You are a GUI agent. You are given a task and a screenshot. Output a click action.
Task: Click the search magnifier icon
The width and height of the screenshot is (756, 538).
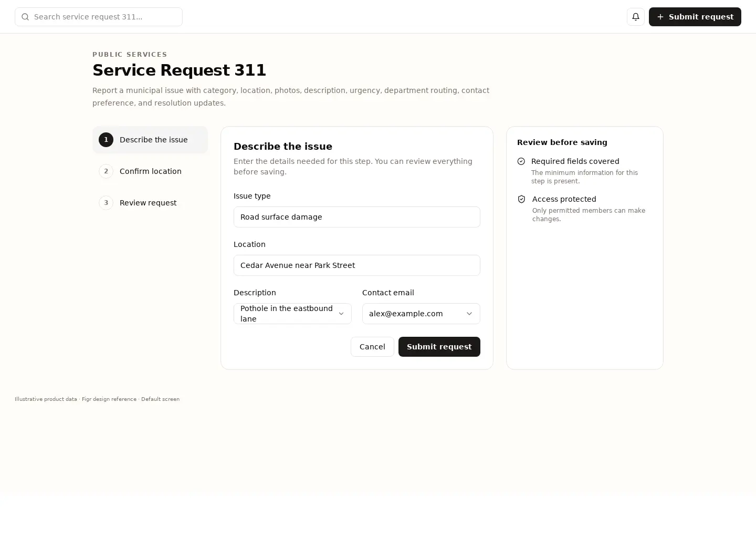(x=25, y=17)
